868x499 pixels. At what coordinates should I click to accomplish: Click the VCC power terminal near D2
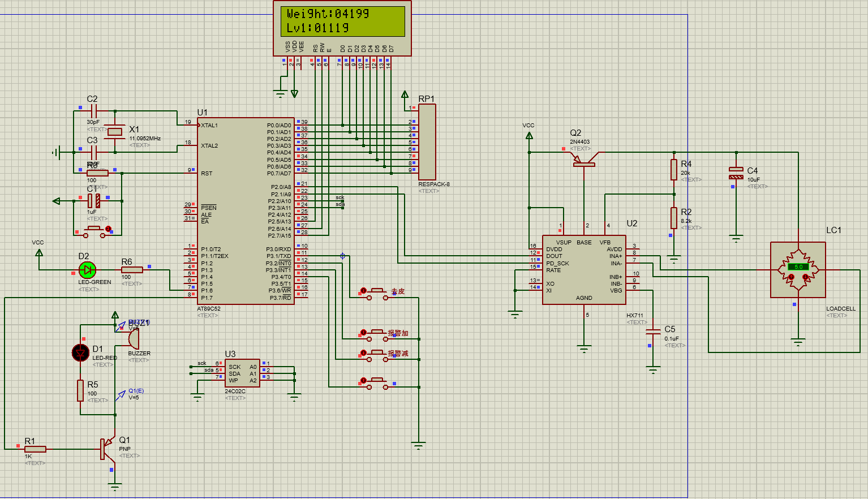[x=39, y=252]
